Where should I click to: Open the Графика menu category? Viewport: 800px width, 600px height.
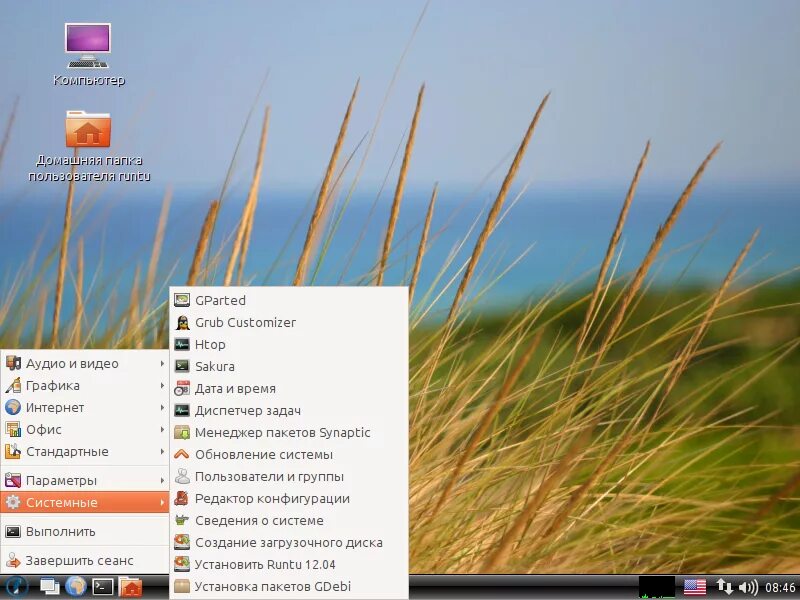pyautogui.click(x=85, y=385)
